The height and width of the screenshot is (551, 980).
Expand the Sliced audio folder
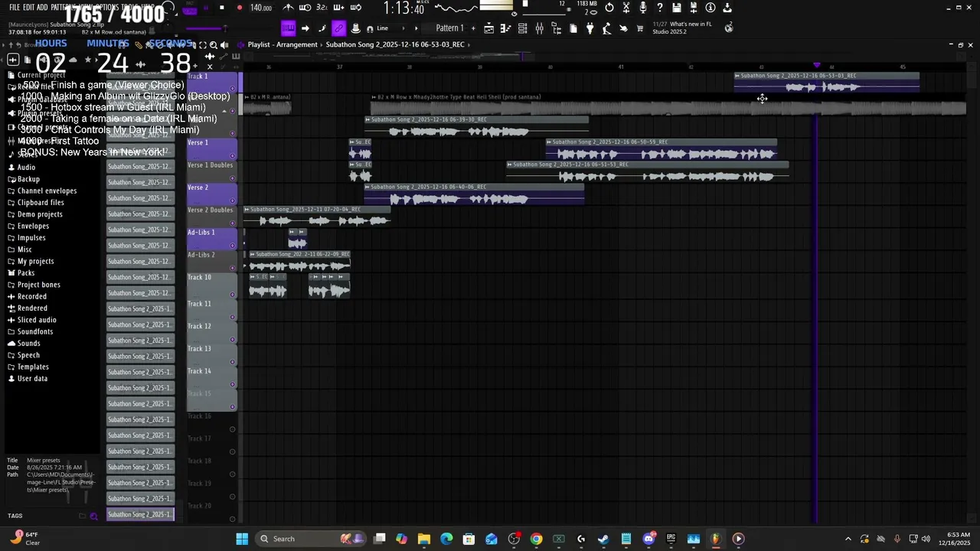[x=37, y=320]
